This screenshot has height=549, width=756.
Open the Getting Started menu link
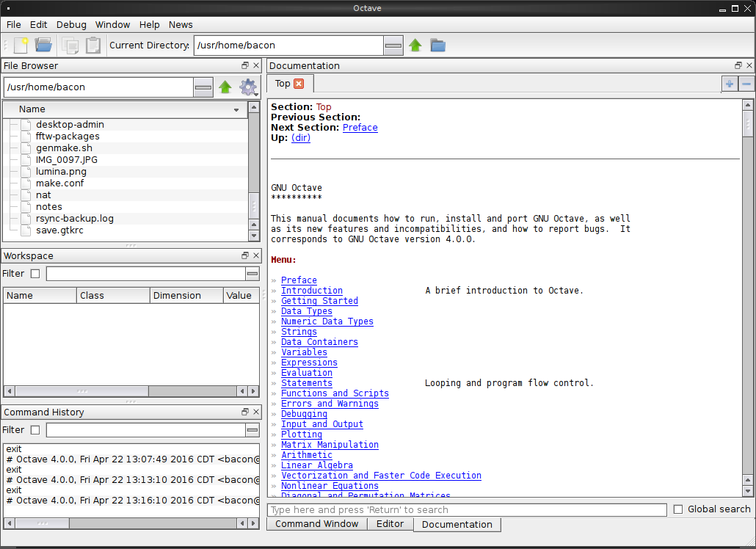(320, 301)
